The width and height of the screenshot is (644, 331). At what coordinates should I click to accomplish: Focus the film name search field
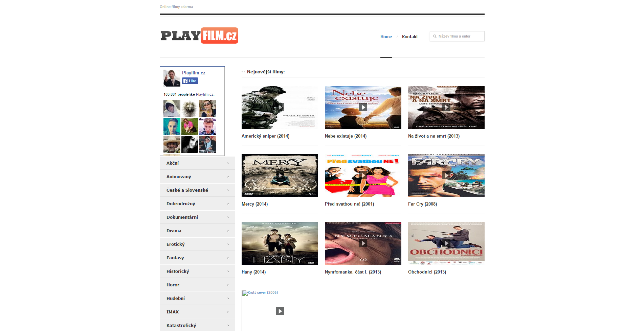tap(457, 36)
